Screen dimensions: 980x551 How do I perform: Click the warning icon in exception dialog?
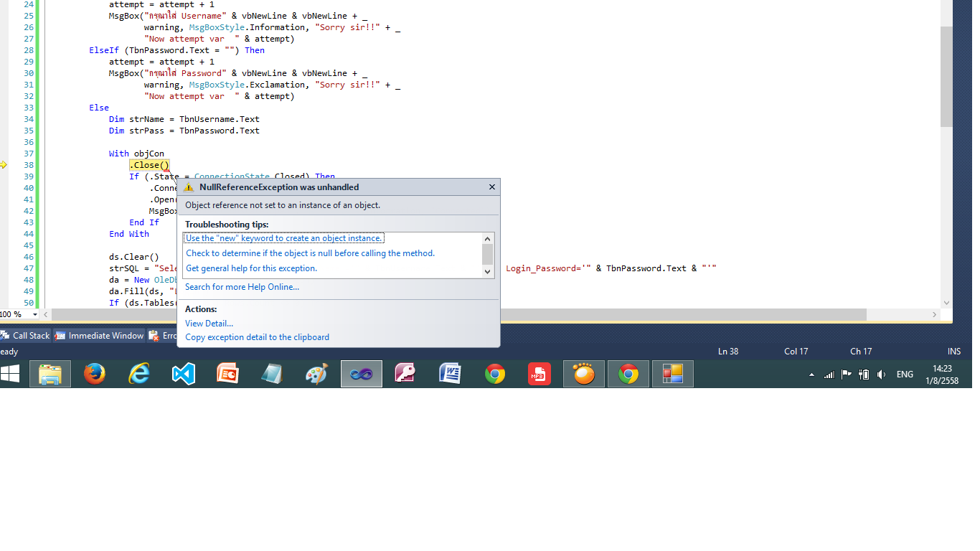coord(189,187)
